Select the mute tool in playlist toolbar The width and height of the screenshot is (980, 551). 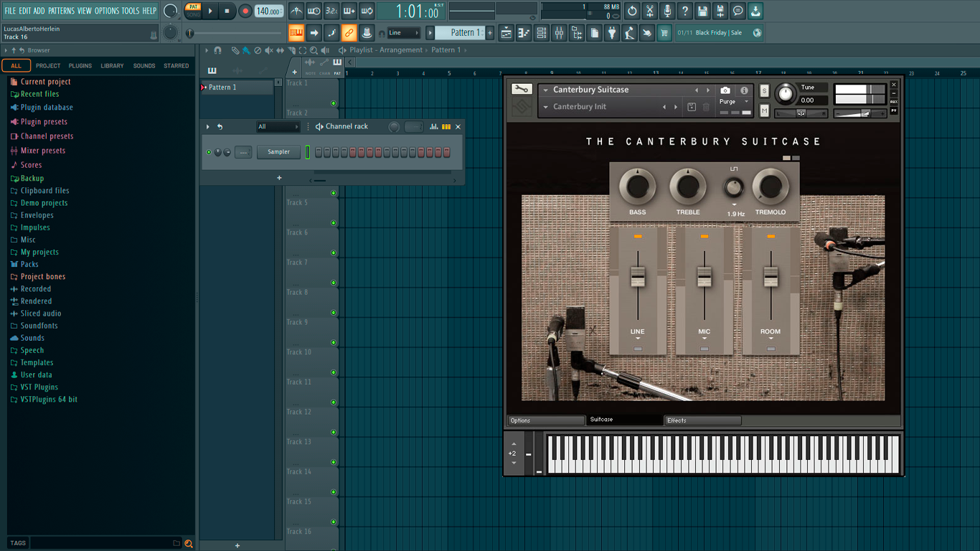click(x=269, y=50)
